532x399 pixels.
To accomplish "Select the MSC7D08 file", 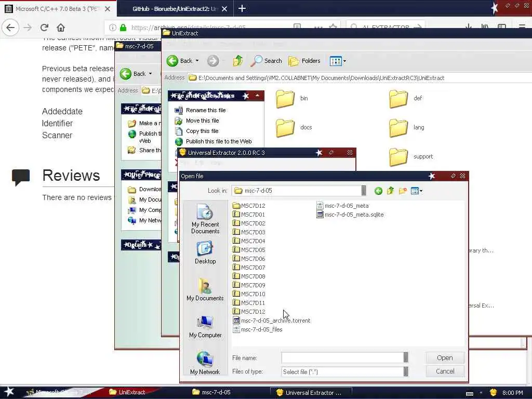I will pyautogui.click(x=249, y=276).
